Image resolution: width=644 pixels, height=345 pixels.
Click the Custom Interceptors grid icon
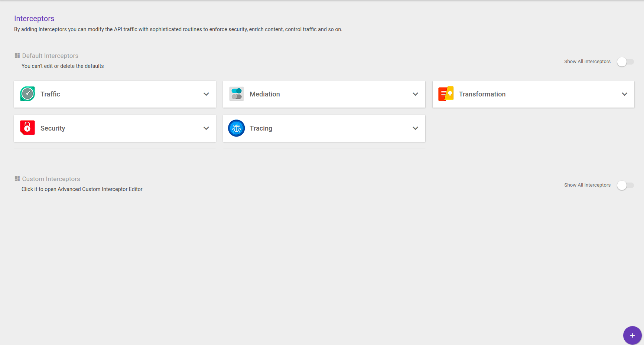tap(17, 179)
